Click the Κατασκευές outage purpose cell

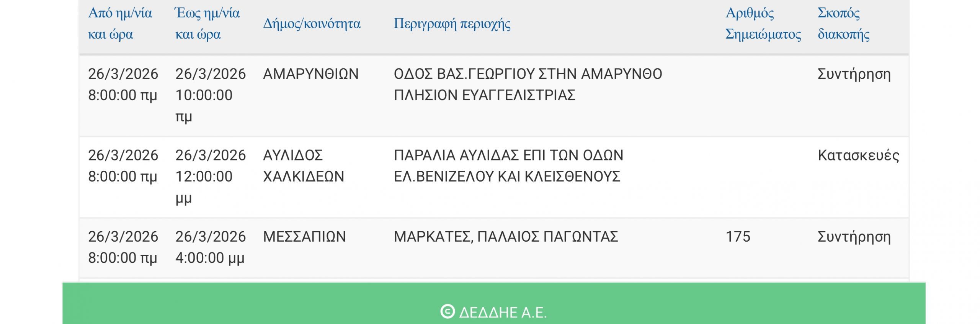click(858, 155)
